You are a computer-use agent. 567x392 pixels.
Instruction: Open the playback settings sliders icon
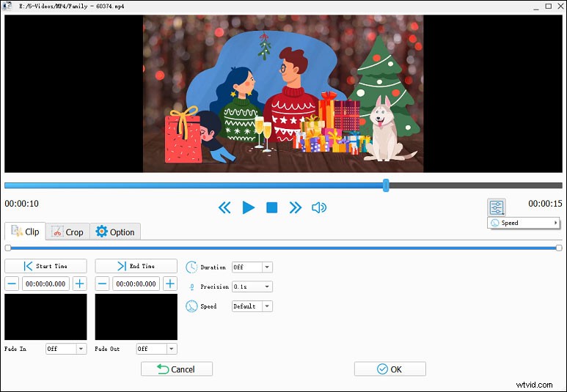(497, 207)
